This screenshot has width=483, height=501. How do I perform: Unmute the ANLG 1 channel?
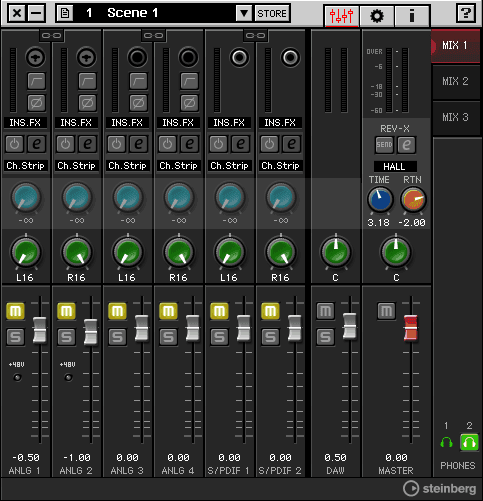tap(15, 311)
